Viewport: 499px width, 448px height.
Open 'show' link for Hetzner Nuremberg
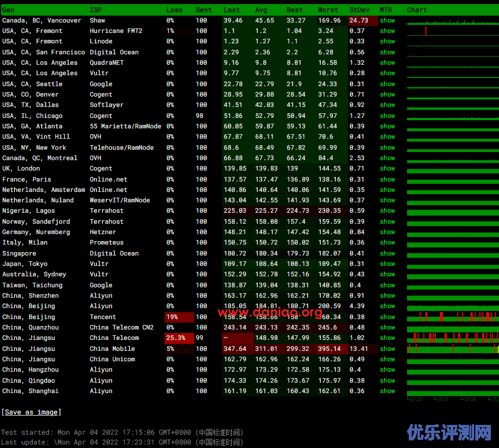pyautogui.click(x=387, y=232)
